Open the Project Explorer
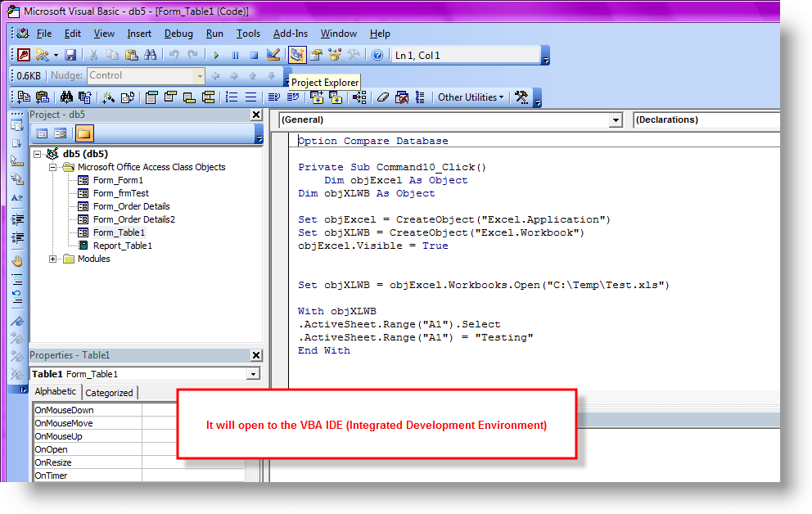812x514 pixels. tap(298, 55)
